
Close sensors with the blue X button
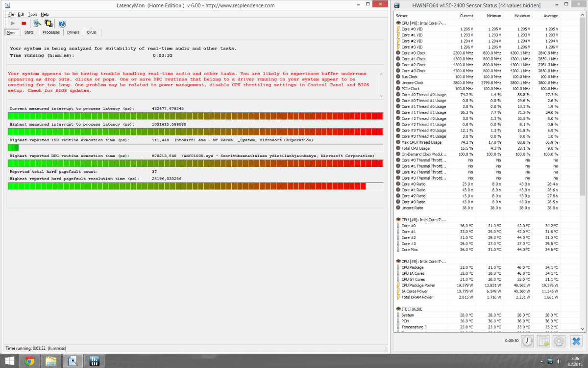(x=576, y=341)
